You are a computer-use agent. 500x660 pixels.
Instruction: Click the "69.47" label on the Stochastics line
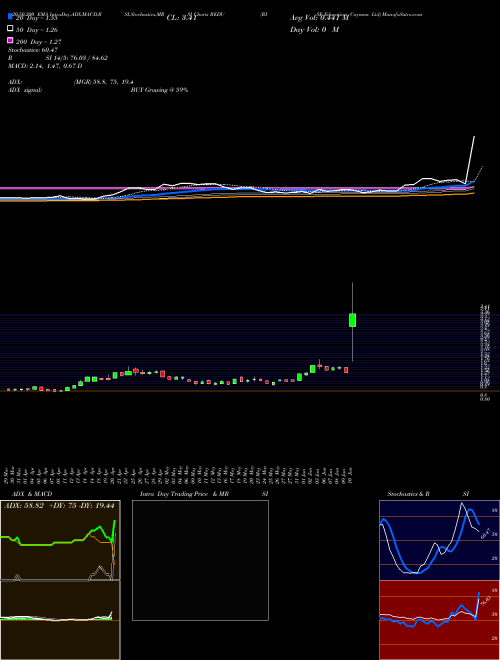click(x=485, y=533)
